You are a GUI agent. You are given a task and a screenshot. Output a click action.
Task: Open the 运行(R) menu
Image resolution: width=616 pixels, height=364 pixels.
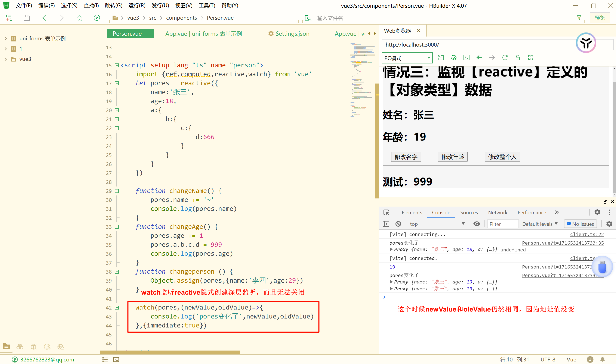[x=137, y=5]
